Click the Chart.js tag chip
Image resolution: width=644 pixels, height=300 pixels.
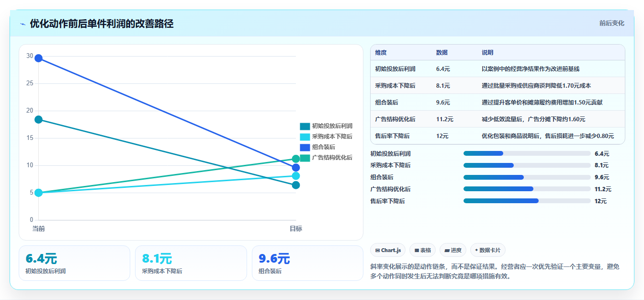[x=388, y=250]
